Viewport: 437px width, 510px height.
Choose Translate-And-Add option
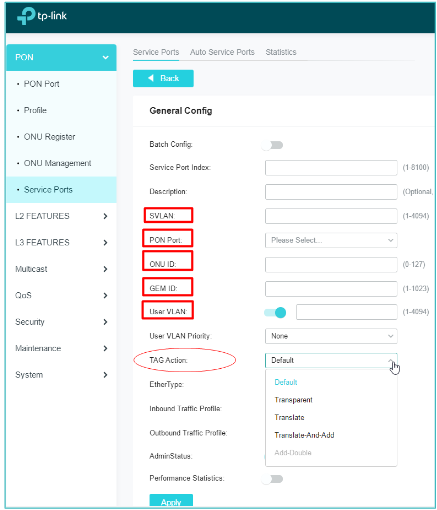click(x=304, y=435)
